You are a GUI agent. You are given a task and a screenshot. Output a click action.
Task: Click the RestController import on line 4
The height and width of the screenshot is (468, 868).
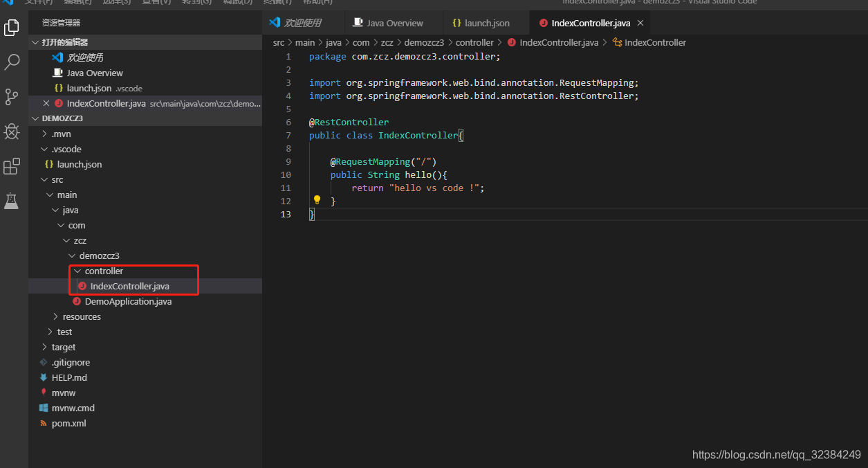pyautogui.click(x=474, y=96)
